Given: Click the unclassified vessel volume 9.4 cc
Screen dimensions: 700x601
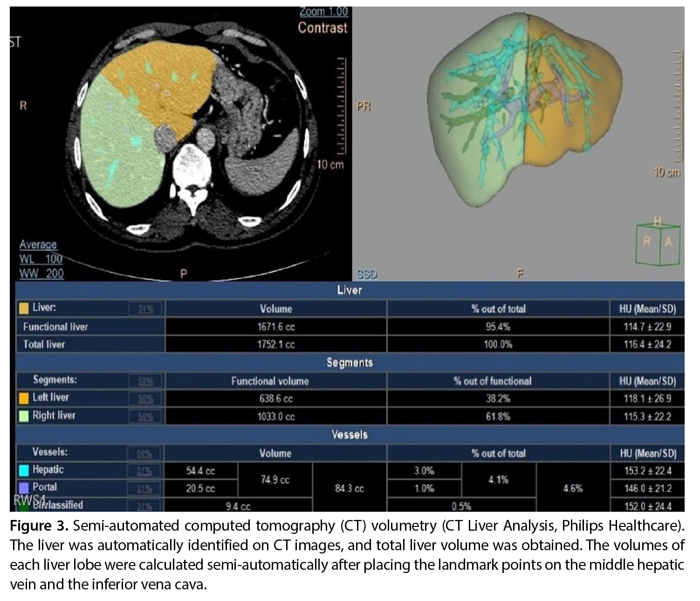Looking at the screenshot, I should coord(238,506).
